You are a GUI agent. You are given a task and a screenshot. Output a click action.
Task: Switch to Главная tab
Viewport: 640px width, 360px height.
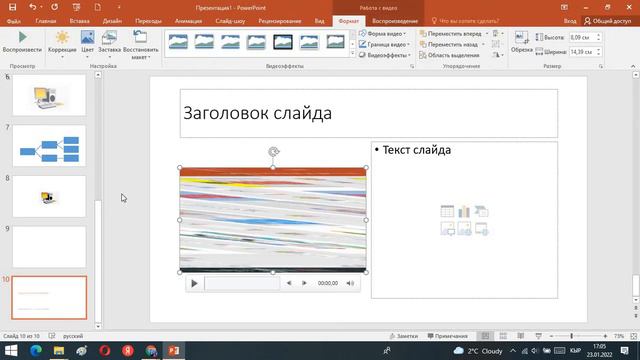pyautogui.click(x=46, y=21)
